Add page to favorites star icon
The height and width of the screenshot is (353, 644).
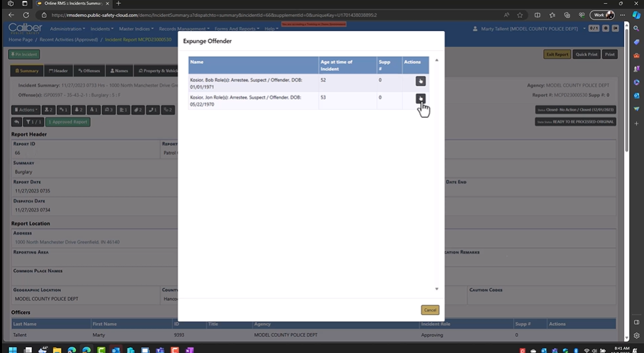[519, 15]
